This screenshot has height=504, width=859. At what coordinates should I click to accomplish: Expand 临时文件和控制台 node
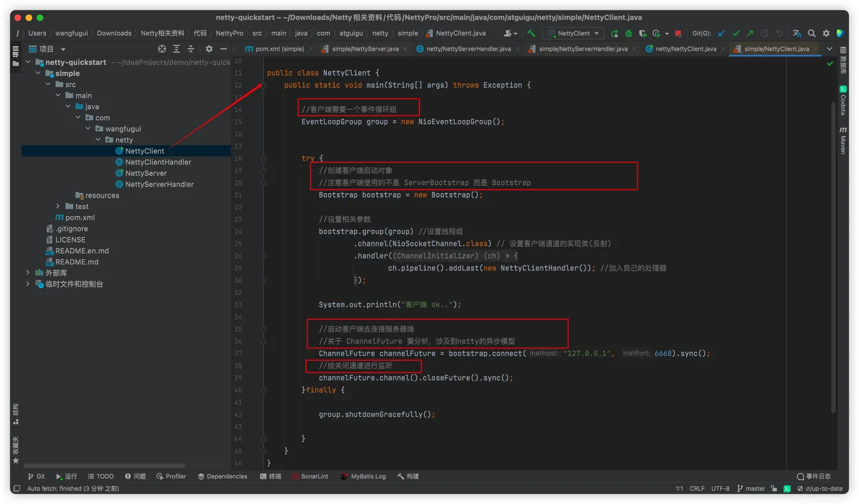point(28,284)
